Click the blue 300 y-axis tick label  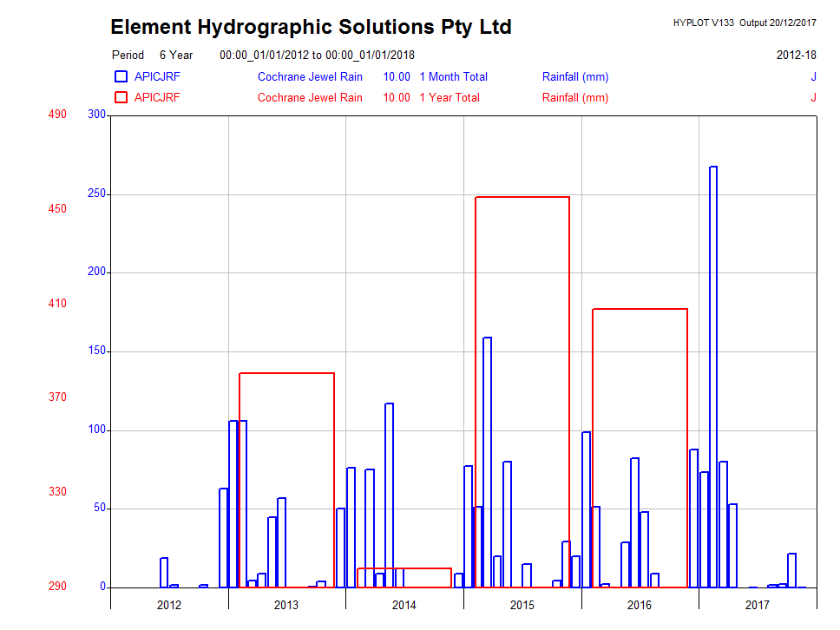pos(95,115)
